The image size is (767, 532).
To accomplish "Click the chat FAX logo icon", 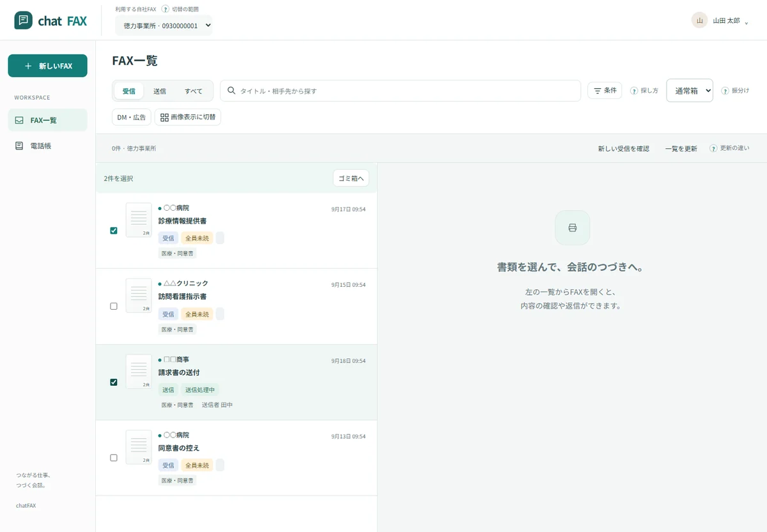I will point(24,20).
